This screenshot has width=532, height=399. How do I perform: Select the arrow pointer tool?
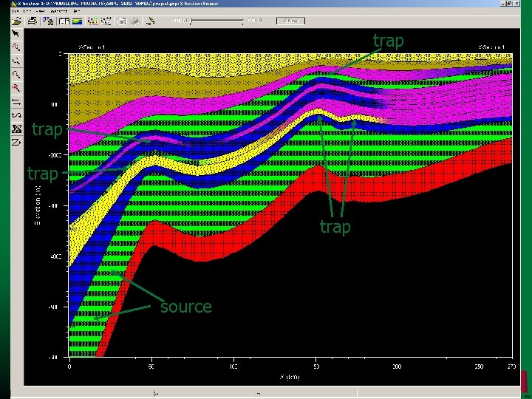coord(16,33)
